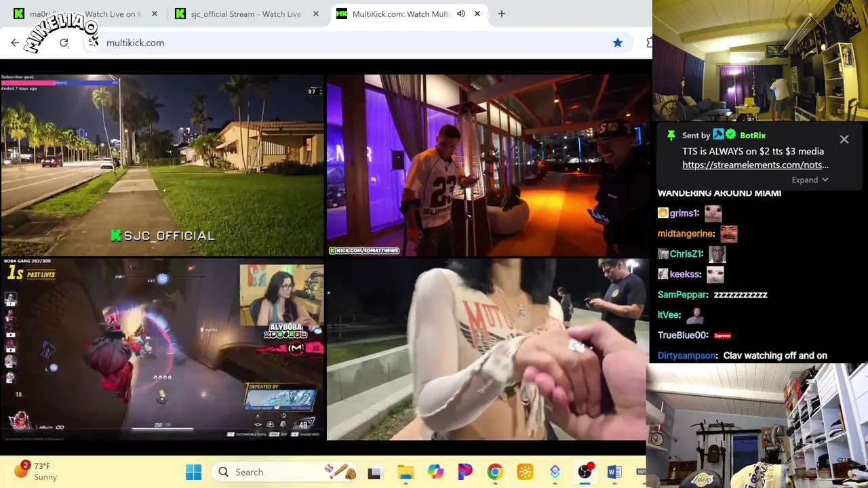
Task: Click the 'WANDERING AROUND MIAMI' chat text
Action: pyautogui.click(x=719, y=193)
